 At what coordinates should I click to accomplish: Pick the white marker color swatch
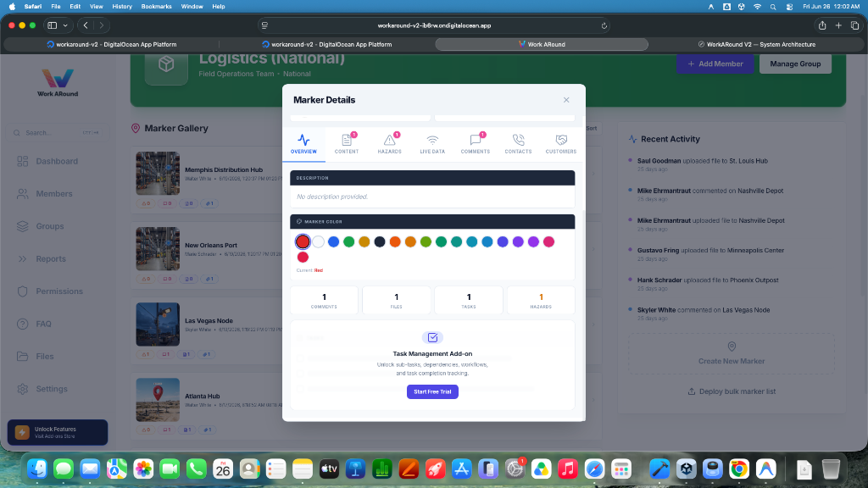click(x=319, y=241)
